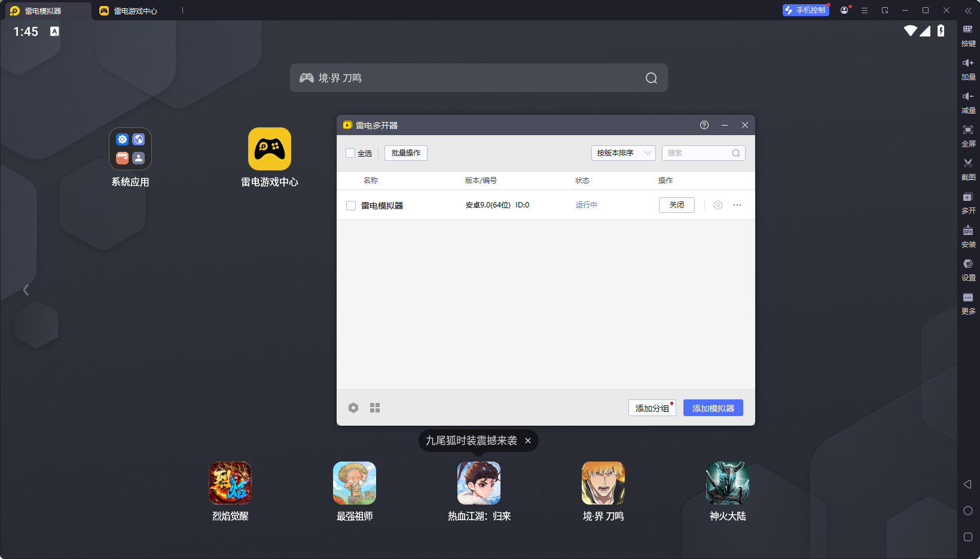Click the 版本/编号 column header
The width and height of the screenshot is (980, 559).
click(481, 181)
